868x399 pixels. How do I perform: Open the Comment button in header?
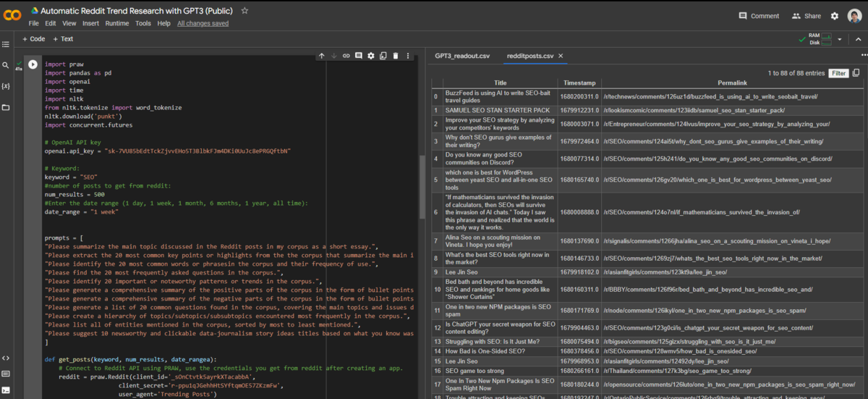pyautogui.click(x=759, y=16)
